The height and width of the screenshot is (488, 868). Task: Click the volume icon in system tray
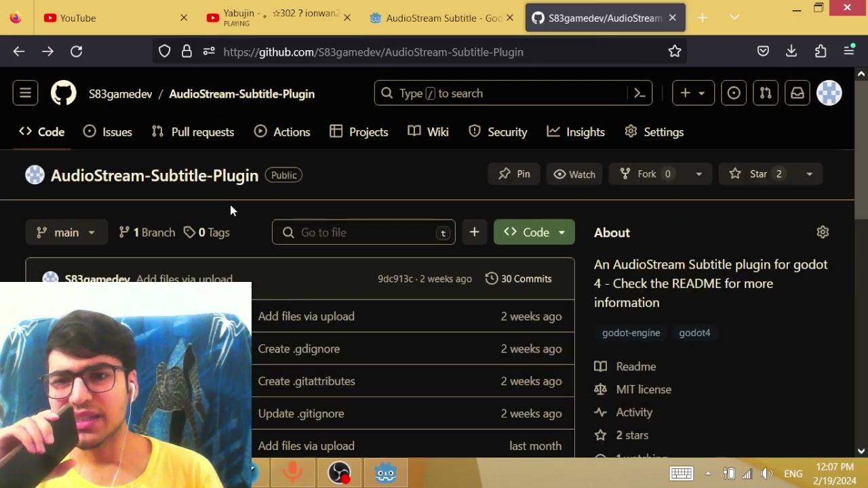click(767, 474)
